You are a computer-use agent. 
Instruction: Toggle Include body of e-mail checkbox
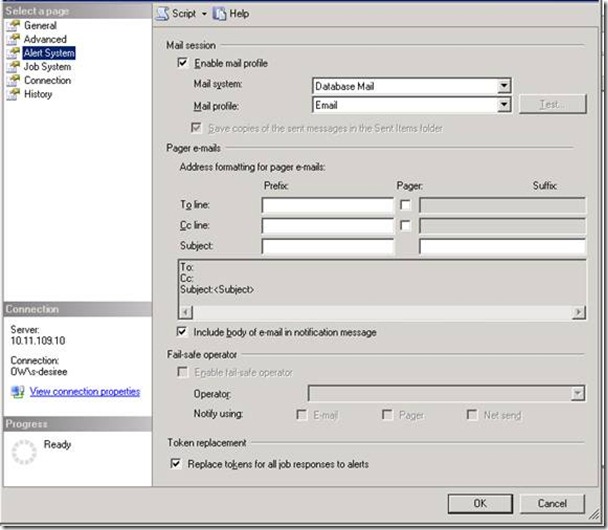click(x=181, y=332)
